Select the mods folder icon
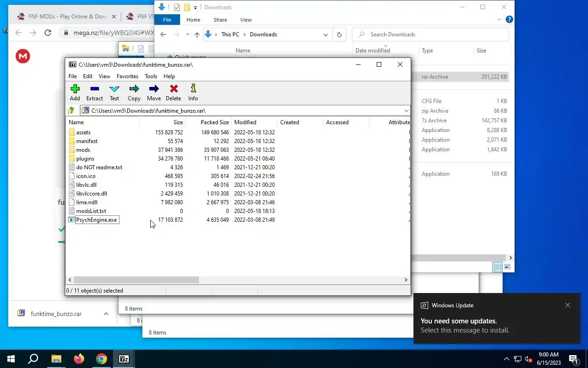 click(72, 149)
